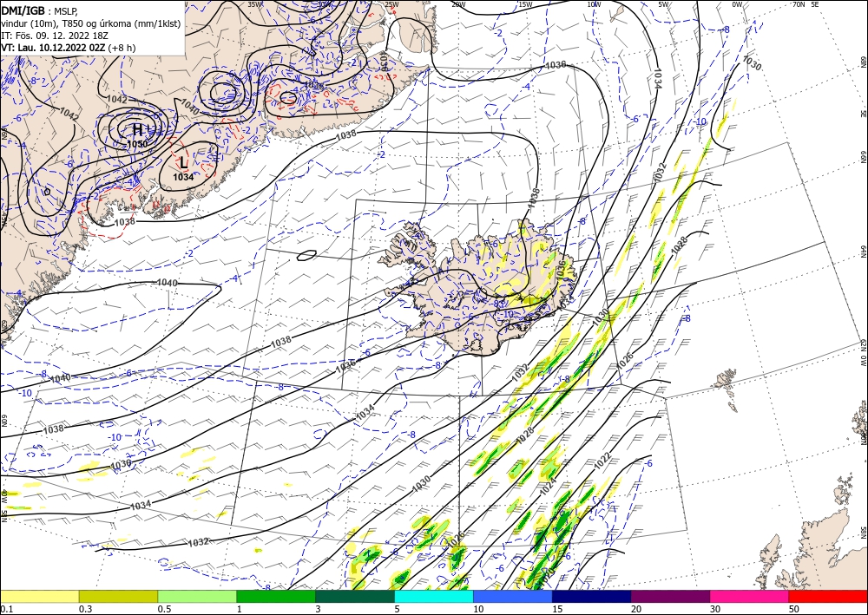Pick the blue 10–15 legend swatch

pyautogui.click(x=513, y=596)
